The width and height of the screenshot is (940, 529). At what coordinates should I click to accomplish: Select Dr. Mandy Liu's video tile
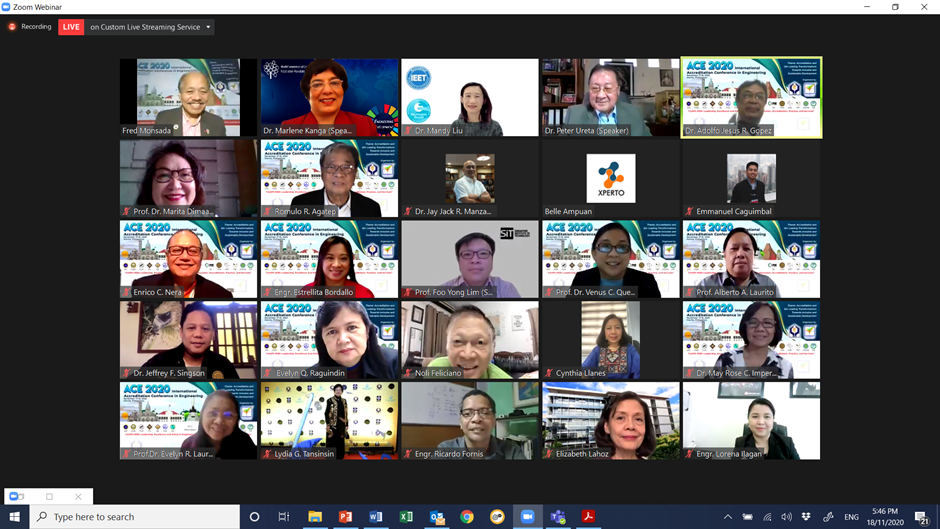tap(470, 97)
